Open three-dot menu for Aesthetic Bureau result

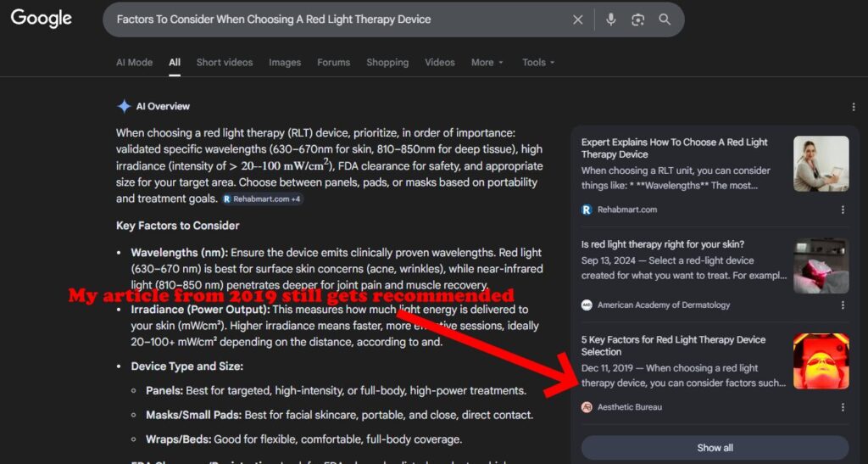[x=842, y=407]
